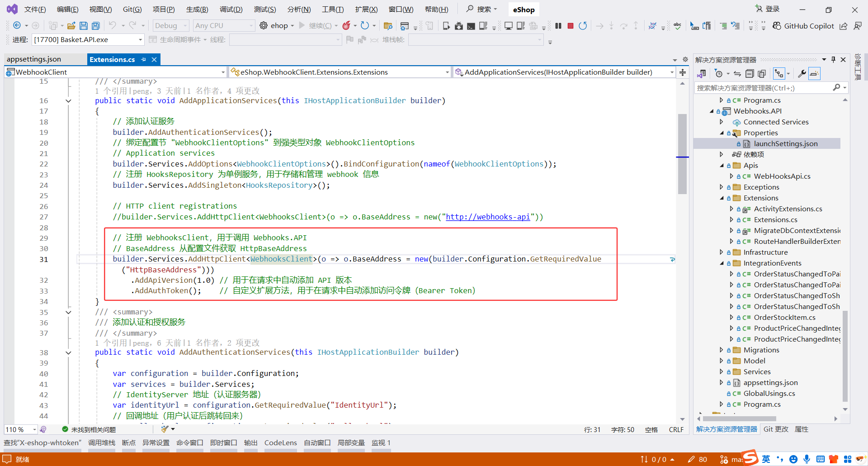Screen dimensions: 868x466
Task: Pause debugging with the break-all button
Action: click(558, 26)
